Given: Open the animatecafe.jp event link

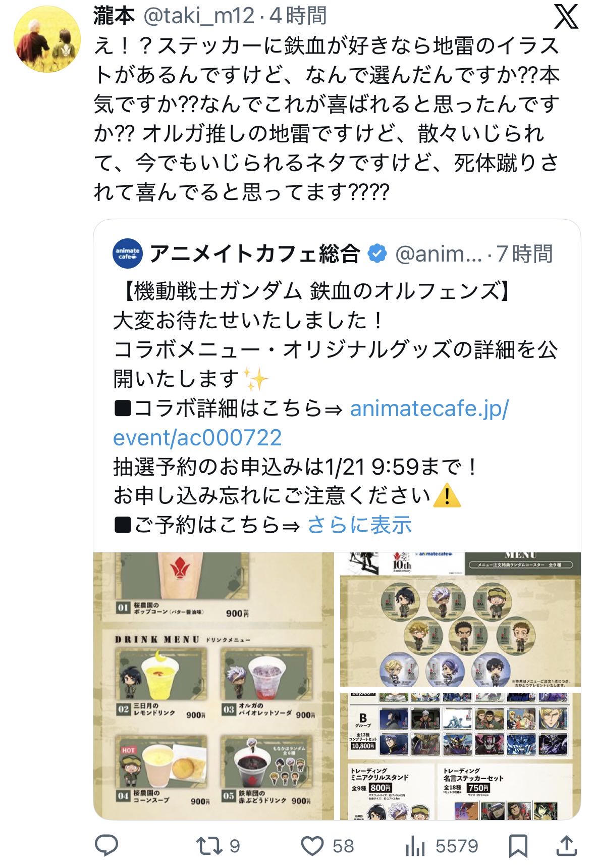Looking at the screenshot, I should [x=311, y=423].
